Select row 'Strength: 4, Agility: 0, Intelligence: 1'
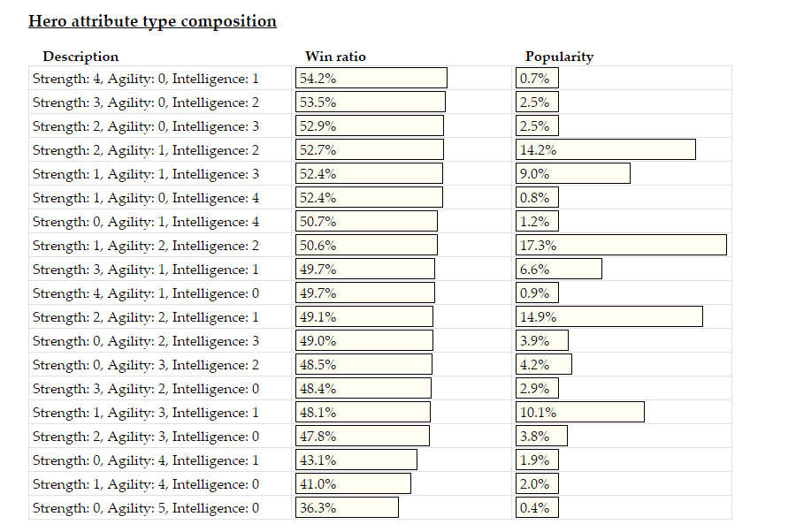The width and height of the screenshot is (796, 532). (146, 79)
